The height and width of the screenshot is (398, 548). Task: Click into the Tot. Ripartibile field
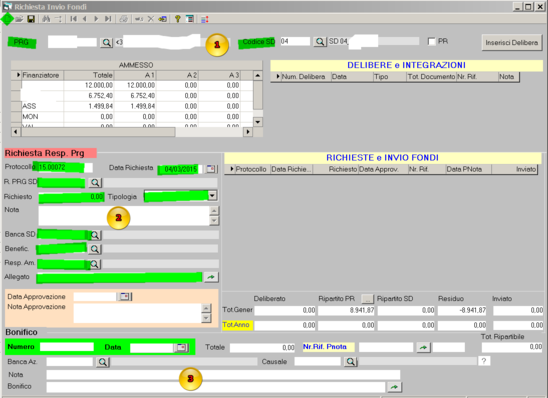pos(512,347)
